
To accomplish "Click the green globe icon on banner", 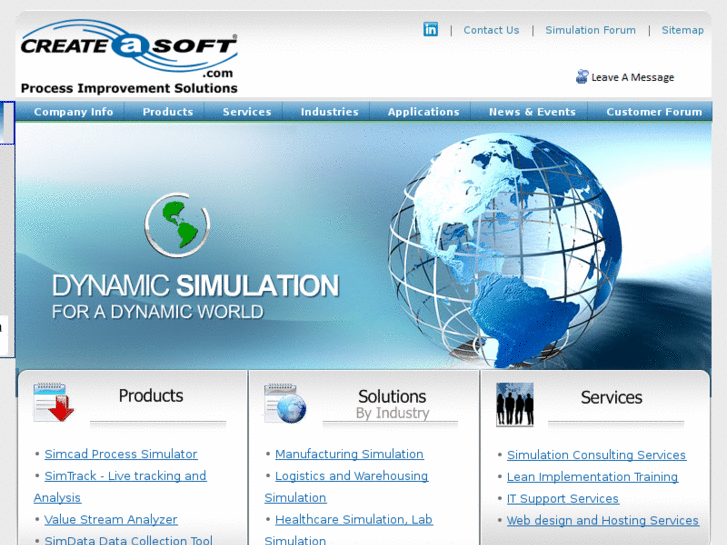I will pos(177,225).
